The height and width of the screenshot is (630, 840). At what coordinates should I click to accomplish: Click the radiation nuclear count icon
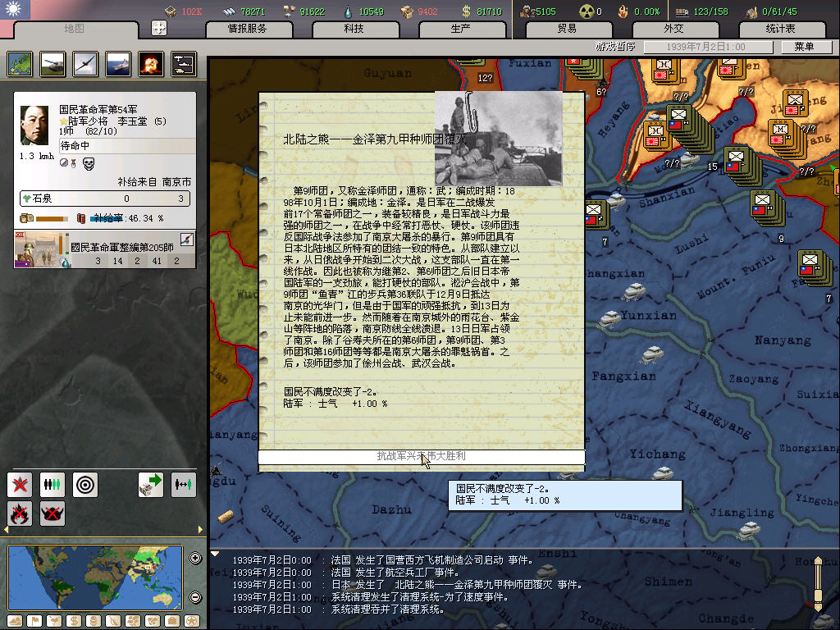tap(587, 11)
